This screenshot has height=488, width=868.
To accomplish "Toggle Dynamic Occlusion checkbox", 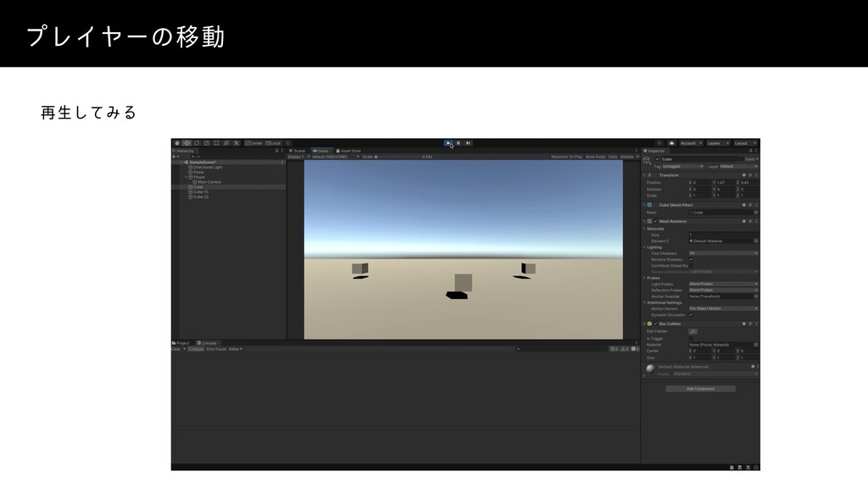I will click(x=691, y=315).
